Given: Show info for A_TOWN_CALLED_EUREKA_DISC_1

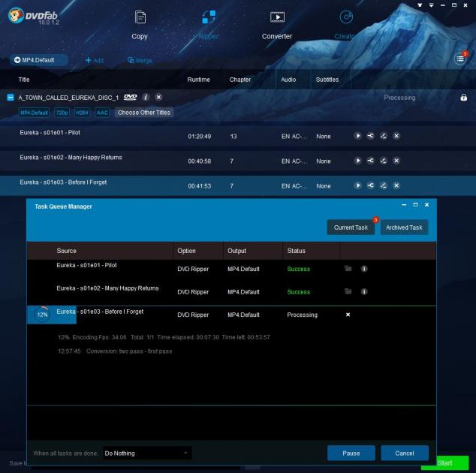Looking at the screenshot, I should [146, 98].
